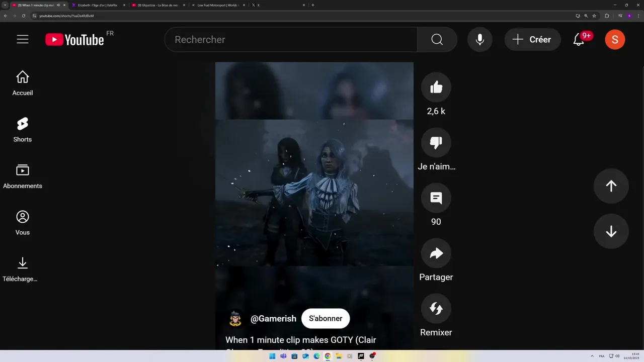This screenshot has width=644, height=362.
Task: Open Accueil in the sidebar
Action: pyautogui.click(x=23, y=83)
